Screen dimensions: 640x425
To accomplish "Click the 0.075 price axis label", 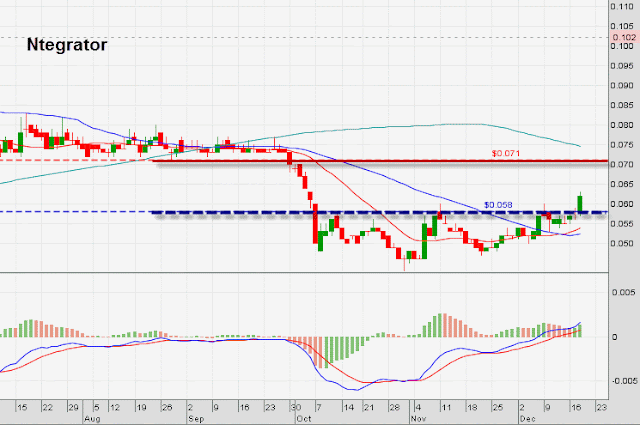I will tap(622, 145).
